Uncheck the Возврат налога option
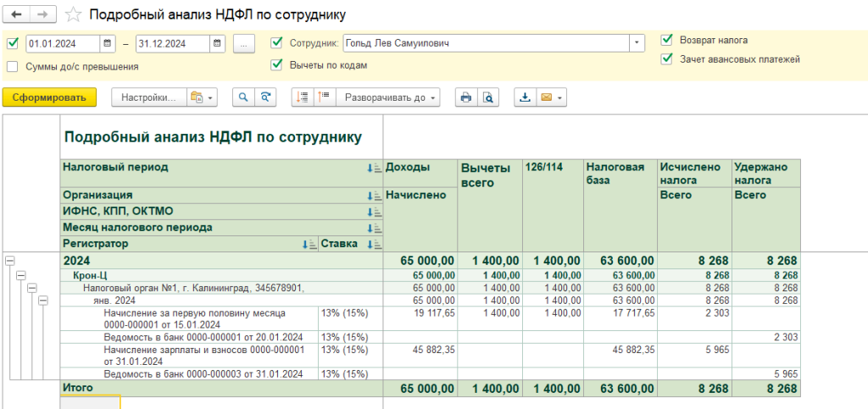This screenshot has width=868, height=409. 666,40
